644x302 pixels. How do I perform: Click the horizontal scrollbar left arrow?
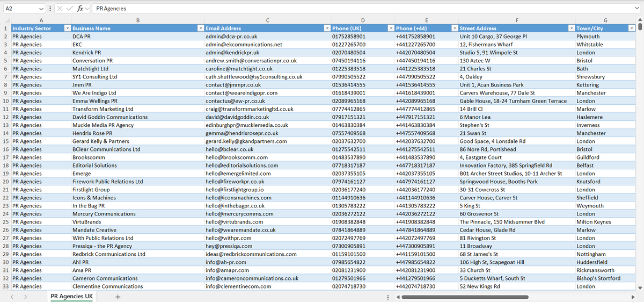pyautogui.click(x=397, y=297)
